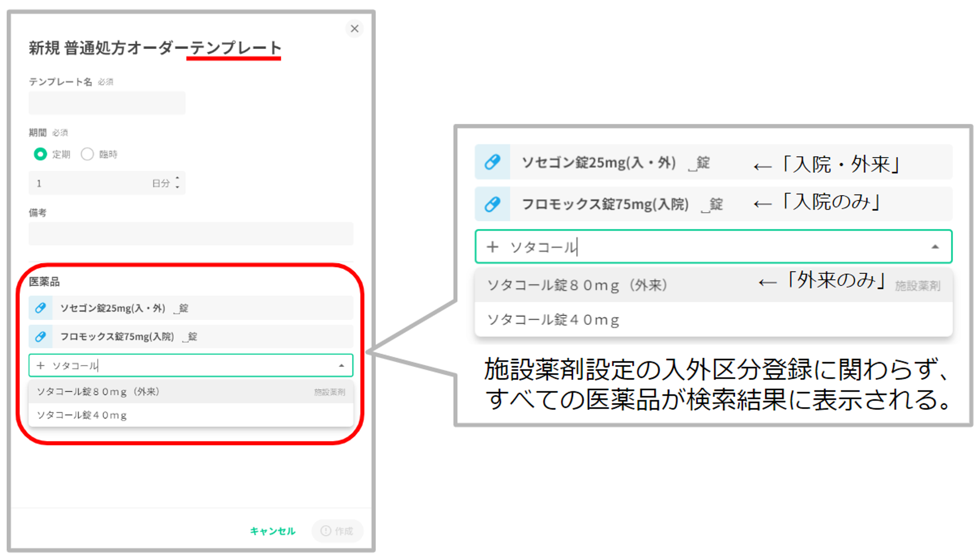Select the 定期 radio option
The image size is (980, 560).
pyautogui.click(x=41, y=154)
